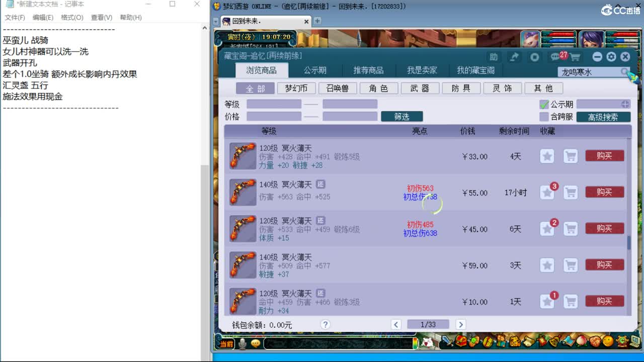Enable the 含跨服 checkbox

tap(544, 117)
